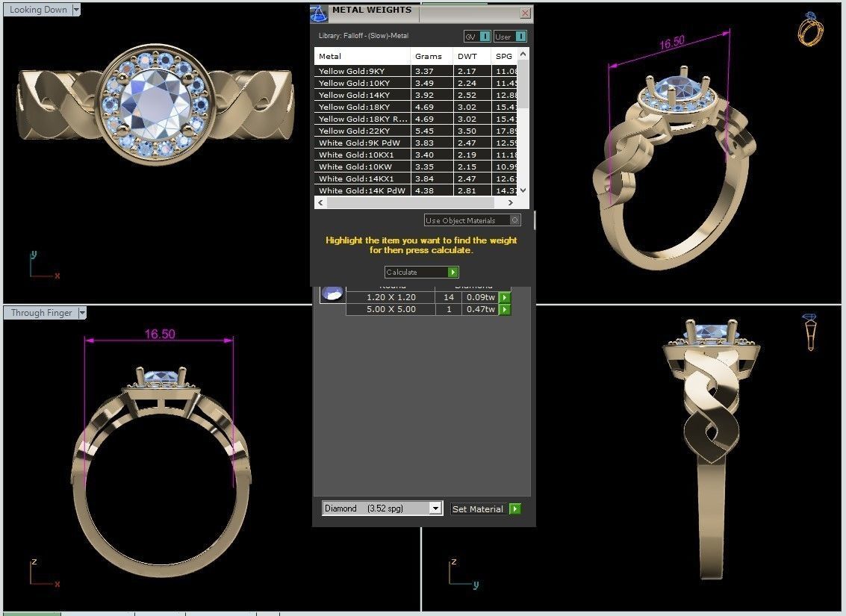Screen dimensions: 846x616
Task: Select the Yellow Gold:10KY row
Action: (415, 83)
